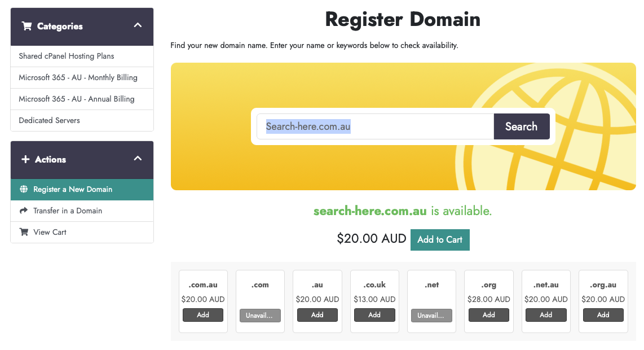This screenshot has width=644, height=350.
Task: Add the .org.au domain
Action: pos(603,315)
